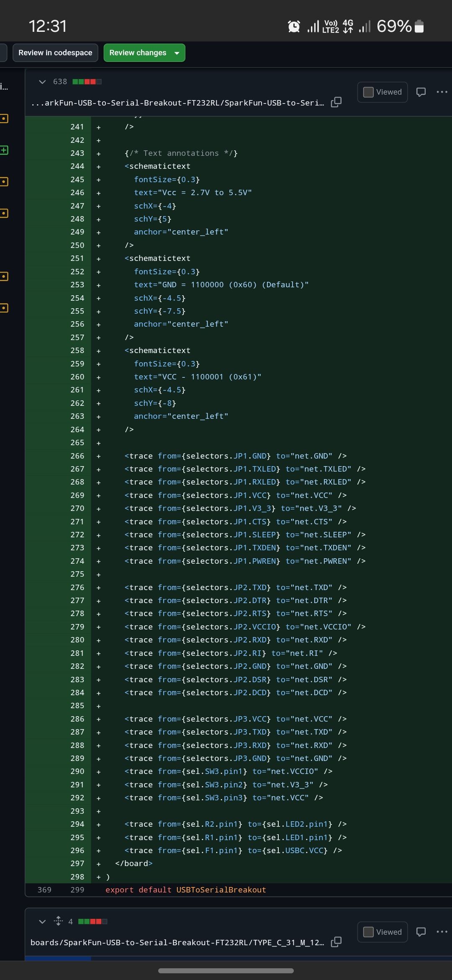Image resolution: width=452 pixels, height=980 pixels.
Task: Collapse the TYPE_C_31_M_12 file diff
Action: click(42, 921)
